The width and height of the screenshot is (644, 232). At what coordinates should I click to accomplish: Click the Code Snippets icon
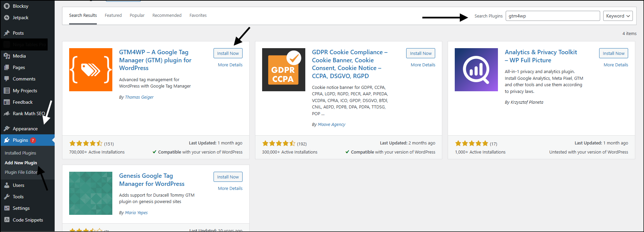point(7,220)
